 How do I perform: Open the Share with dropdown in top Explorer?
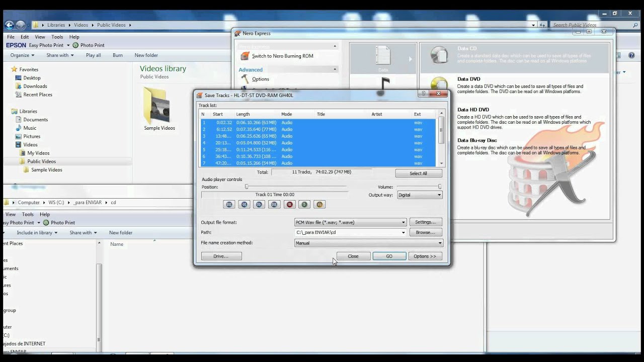point(60,55)
